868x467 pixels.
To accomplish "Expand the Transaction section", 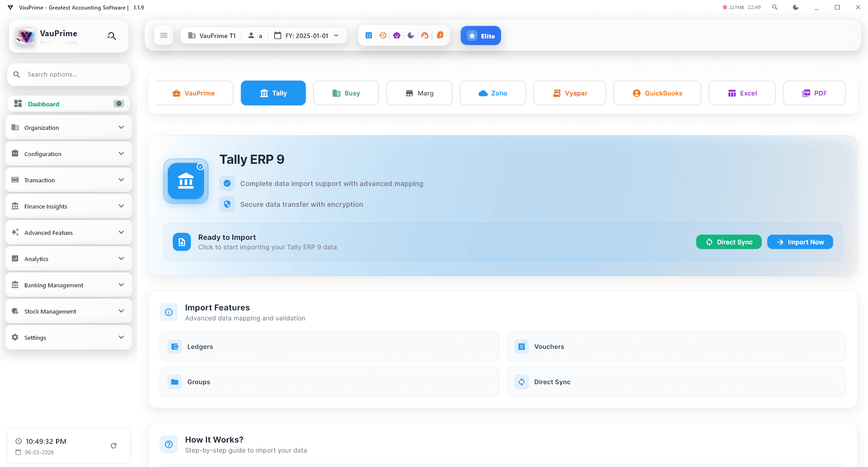I will click(x=69, y=180).
